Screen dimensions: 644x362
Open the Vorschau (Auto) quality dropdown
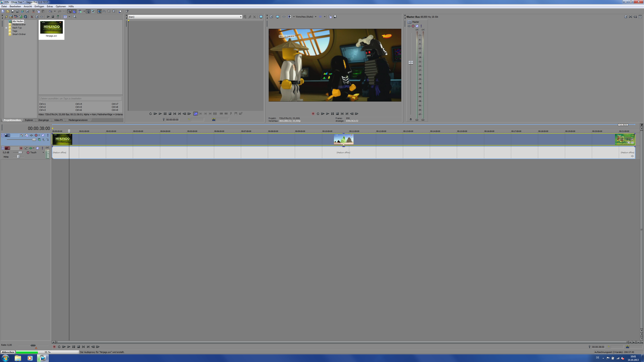[316, 17]
